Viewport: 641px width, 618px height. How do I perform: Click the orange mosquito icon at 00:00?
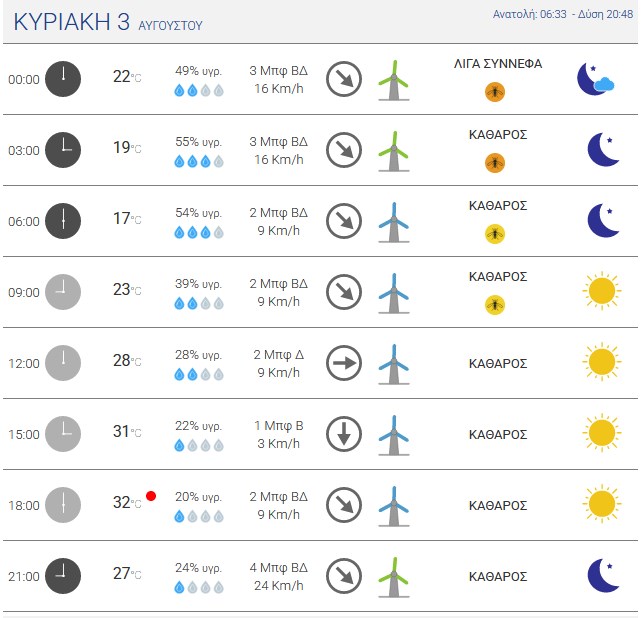[x=495, y=92]
